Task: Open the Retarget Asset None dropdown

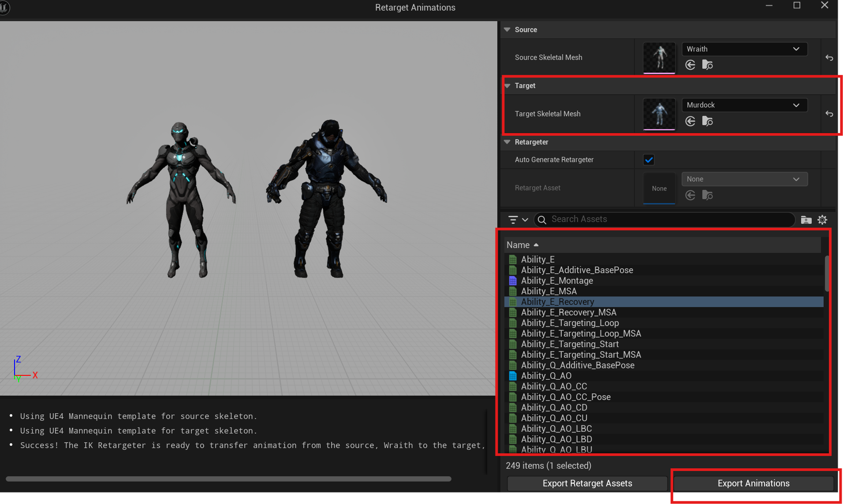Action: 745,179
